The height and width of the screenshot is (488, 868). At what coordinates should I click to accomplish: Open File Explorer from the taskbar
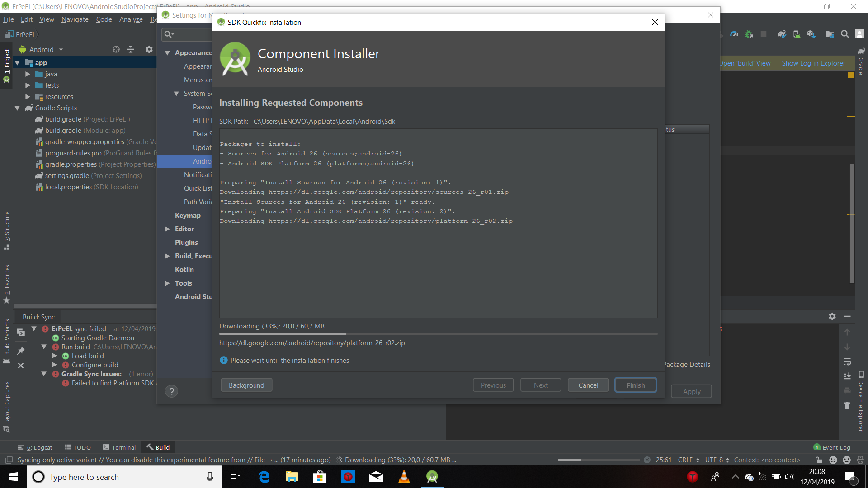[x=292, y=477]
